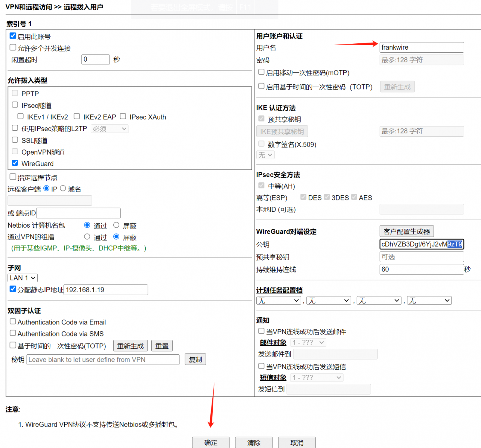The height and width of the screenshot is (448, 481).
Task: Click the 重置 button
Action: coord(162,346)
